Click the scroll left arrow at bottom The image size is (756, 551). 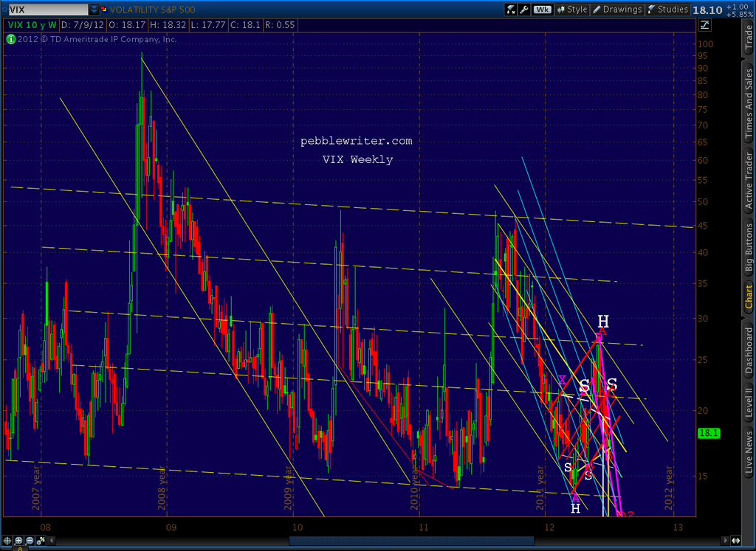point(52,541)
